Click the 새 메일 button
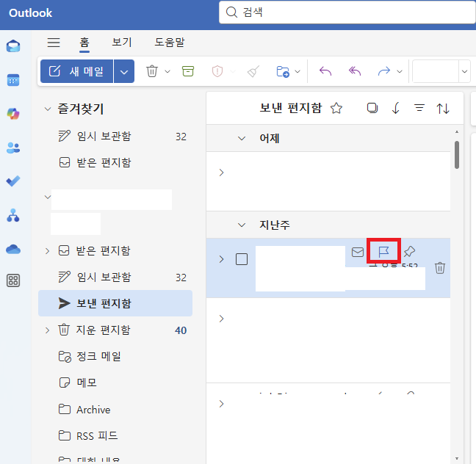The height and width of the screenshot is (464, 476). tap(77, 71)
